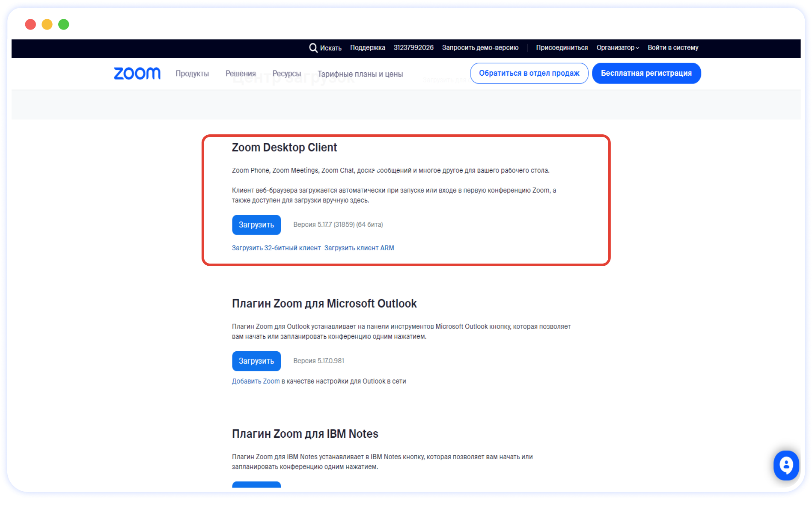
Task: Click Запросить демо-версию link
Action: pos(480,47)
